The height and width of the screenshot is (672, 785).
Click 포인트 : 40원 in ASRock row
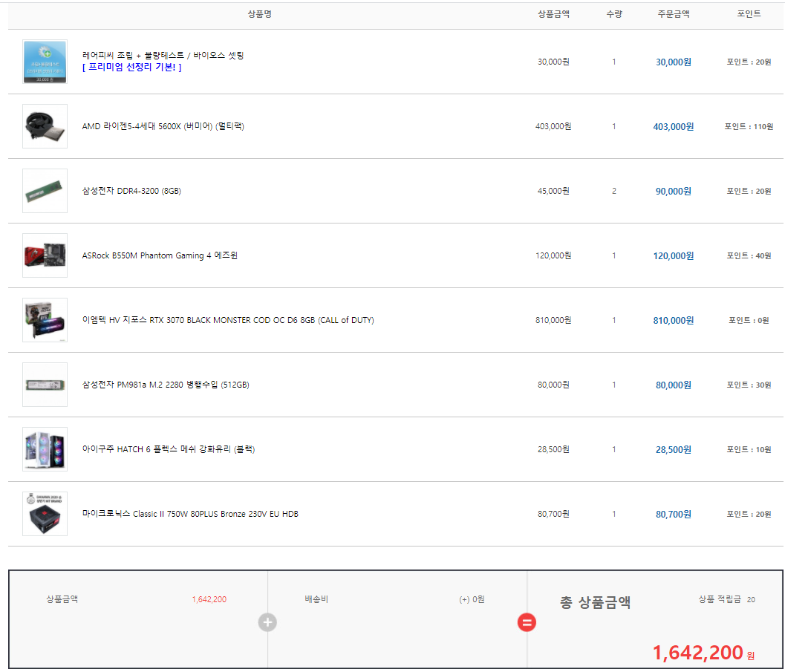coord(749,255)
